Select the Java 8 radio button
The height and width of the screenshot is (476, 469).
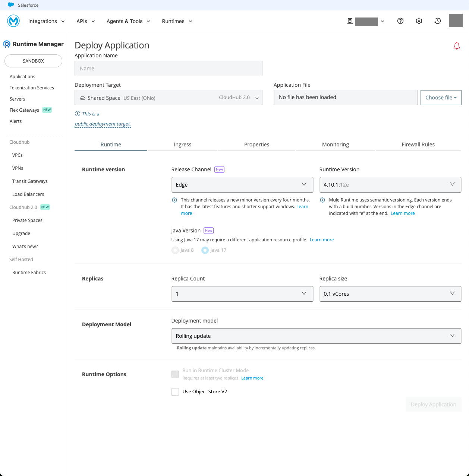tap(175, 250)
